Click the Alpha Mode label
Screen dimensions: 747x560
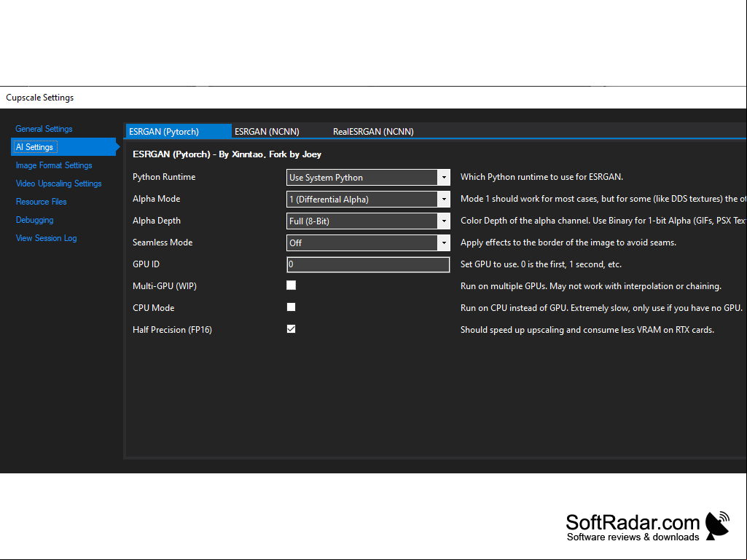pyautogui.click(x=156, y=199)
